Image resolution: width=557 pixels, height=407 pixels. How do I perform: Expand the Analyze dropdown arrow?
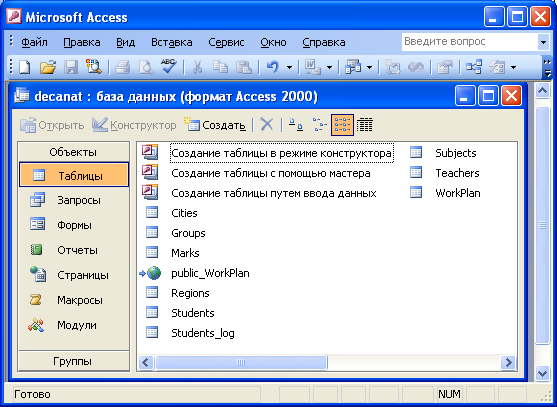tap(369, 67)
